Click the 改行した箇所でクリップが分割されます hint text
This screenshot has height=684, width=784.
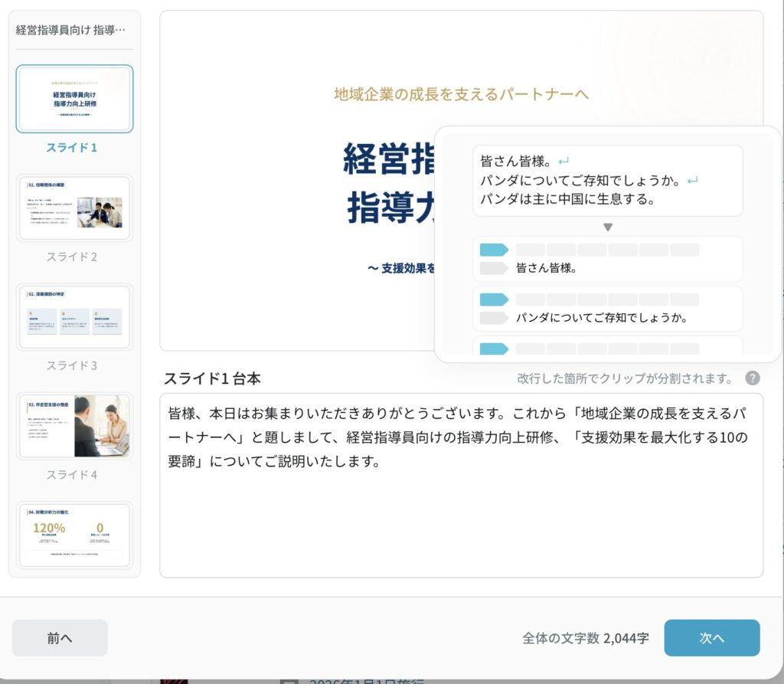(624, 379)
